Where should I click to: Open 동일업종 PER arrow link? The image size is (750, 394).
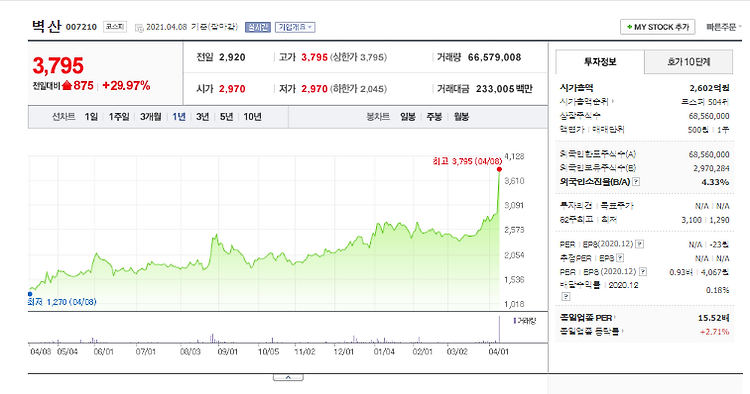[x=615, y=317]
